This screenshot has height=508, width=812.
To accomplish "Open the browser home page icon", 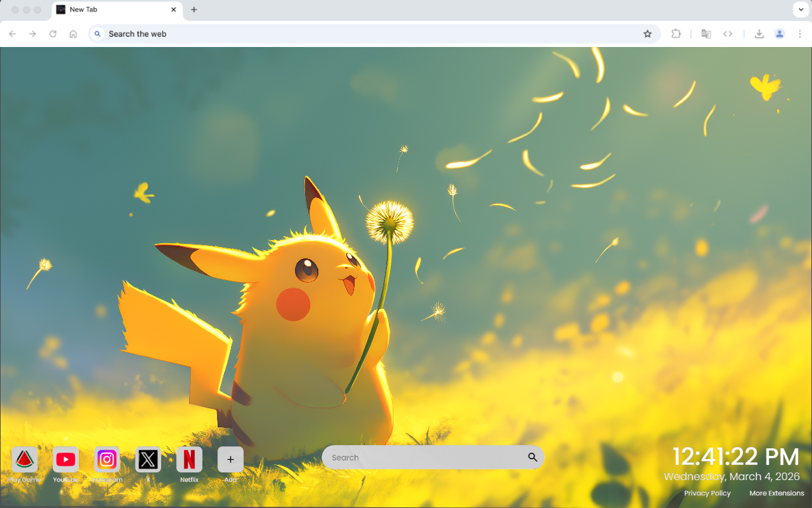I will click(x=74, y=34).
